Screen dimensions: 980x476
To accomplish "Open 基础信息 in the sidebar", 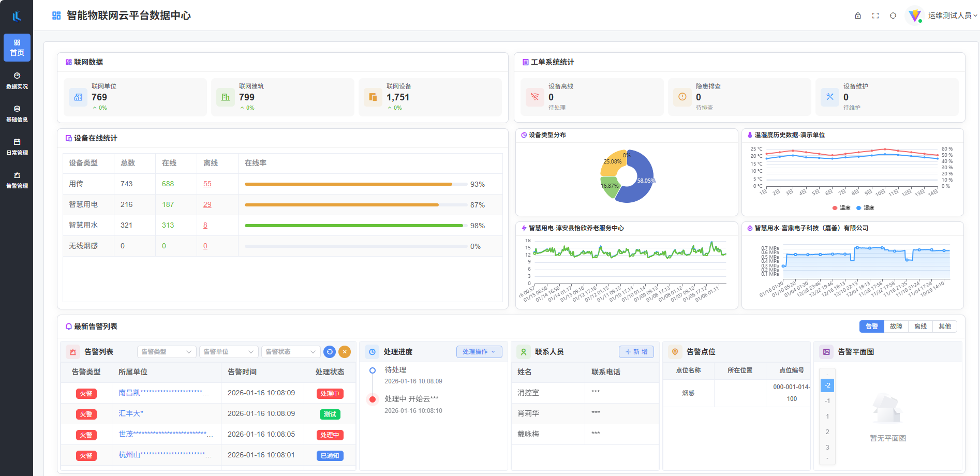I will click(x=17, y=114).
